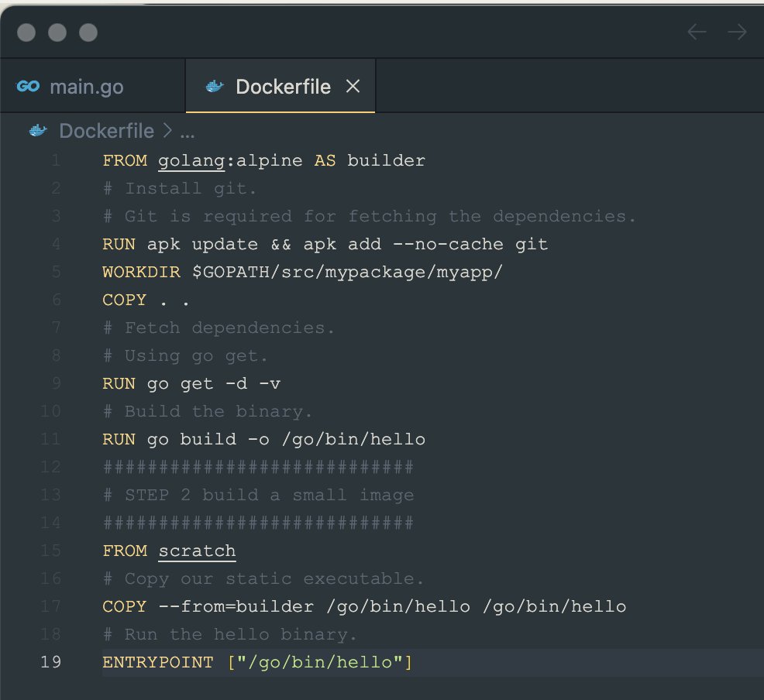
Task: Navigate back with the left arrow
Action: pyautogui.click(x=697, y=32)
